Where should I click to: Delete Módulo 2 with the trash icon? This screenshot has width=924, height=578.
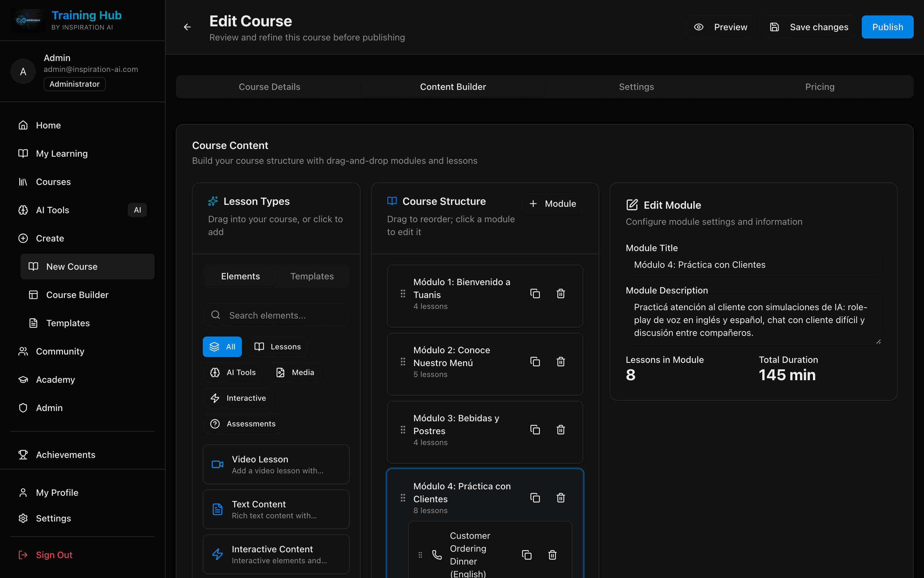560,362
